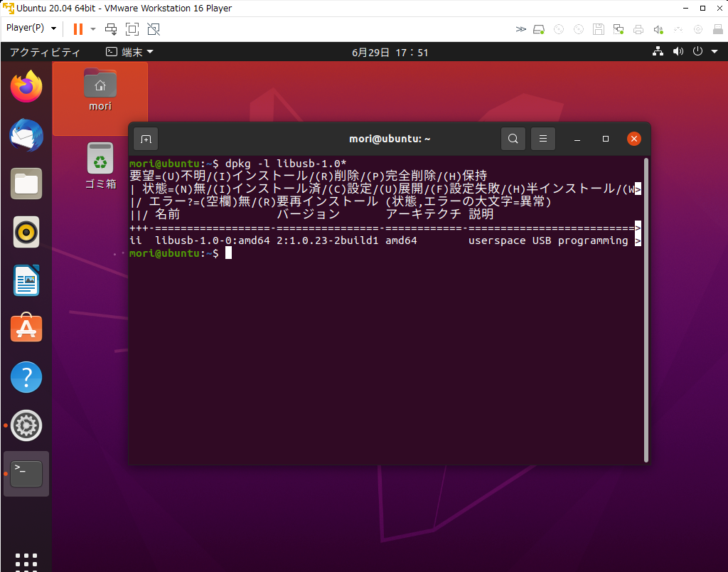
Task: Close the mori@ubuntu terminal window
Action: point(633,139)
